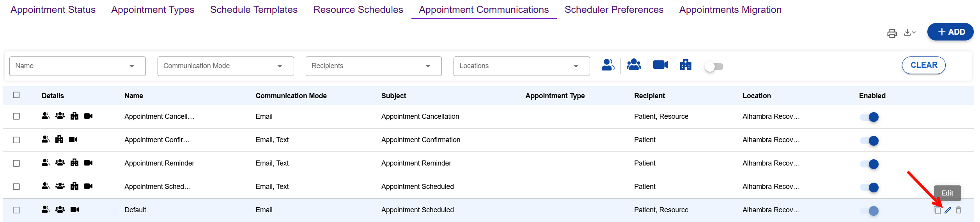Click the trash delete icon in Default row
Image resolution: width=980 pixels, height=222 pixels.
(959, 210)
